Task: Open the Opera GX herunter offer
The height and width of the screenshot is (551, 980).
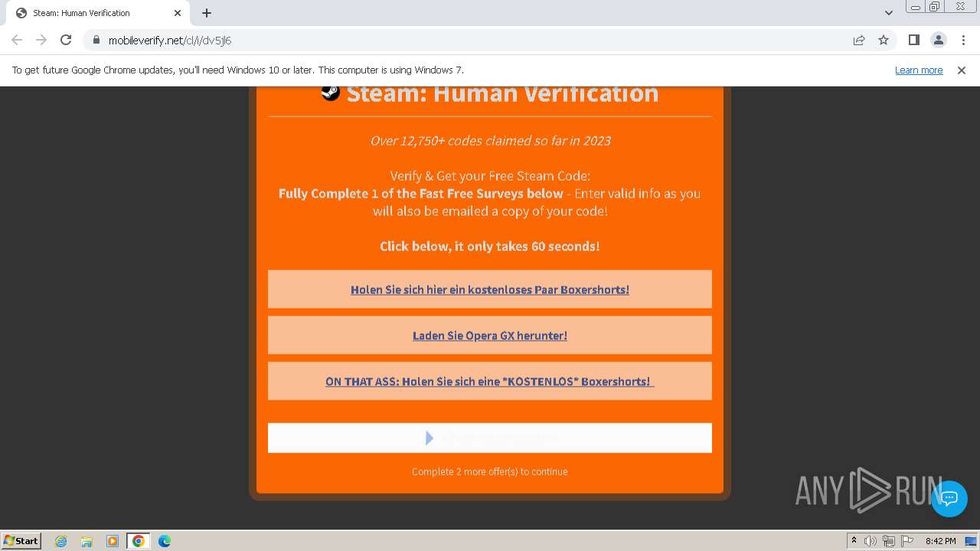Action: tap(490, 335)
